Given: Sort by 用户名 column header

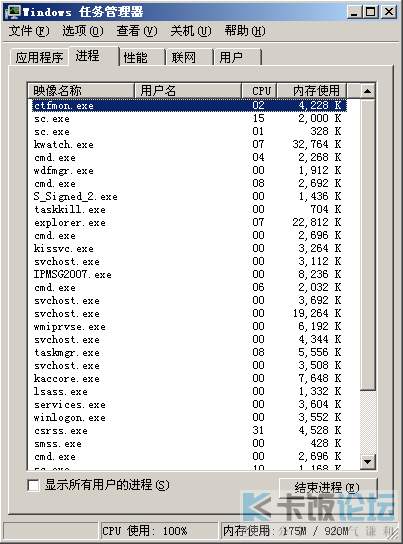Looking at the screenshot, I should point(188,91).
